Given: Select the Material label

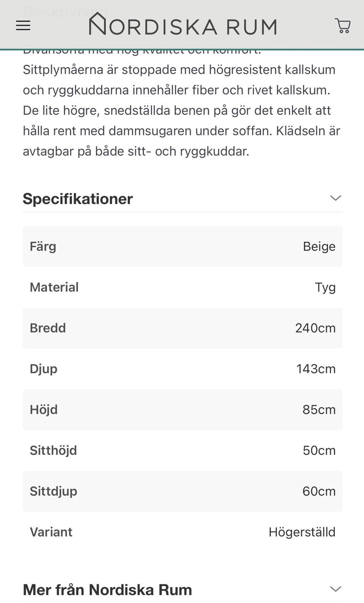Looking at the screenshot, I should pos(54,287).
